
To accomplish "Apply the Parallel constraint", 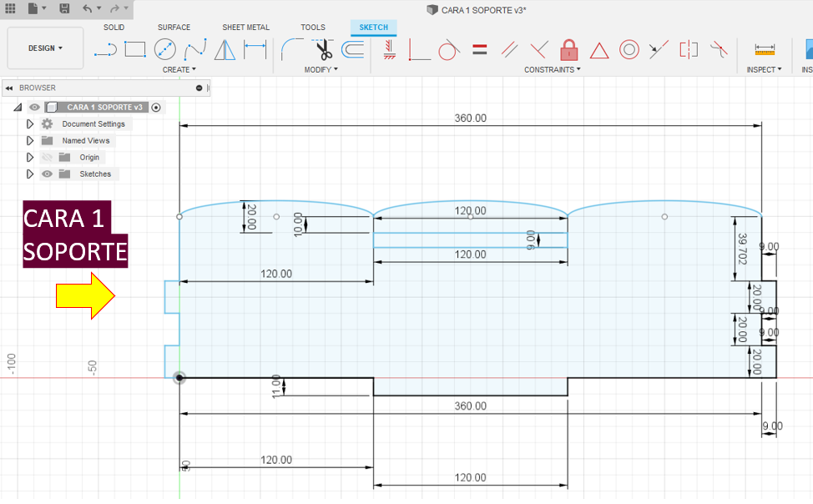I will click(510, 50).
